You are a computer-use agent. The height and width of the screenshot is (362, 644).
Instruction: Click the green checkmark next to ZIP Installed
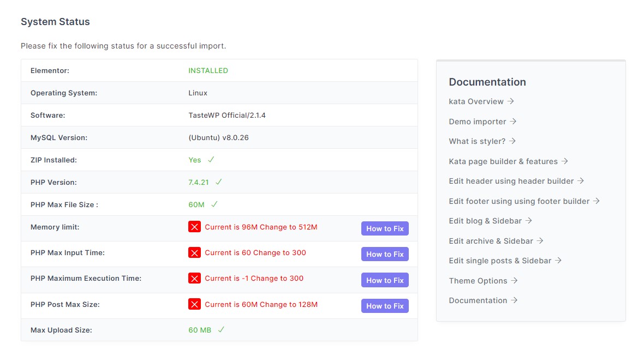pyautogui.click(x=211, y=160)
